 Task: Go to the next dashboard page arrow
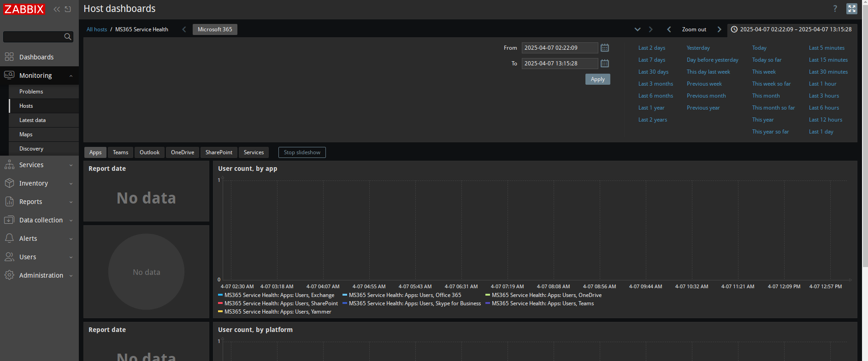651,29
